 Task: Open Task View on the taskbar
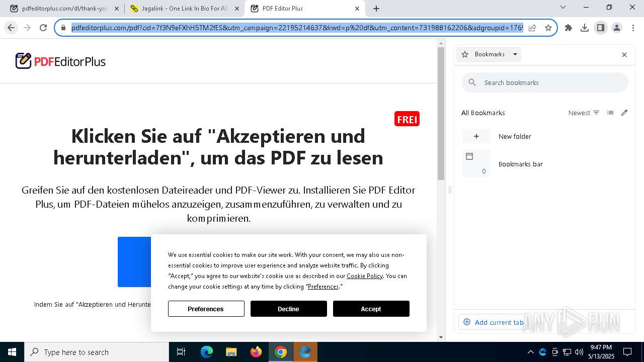pos(181,352)
